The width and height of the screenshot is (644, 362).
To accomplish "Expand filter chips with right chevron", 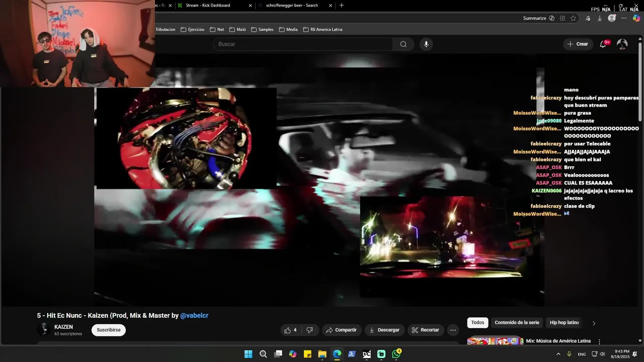I will pos(594,323).
